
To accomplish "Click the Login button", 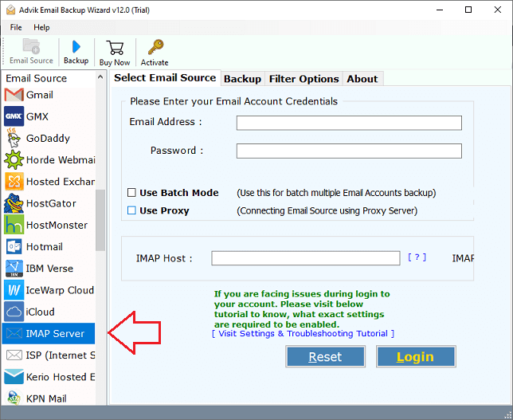I will click(416, 356).
